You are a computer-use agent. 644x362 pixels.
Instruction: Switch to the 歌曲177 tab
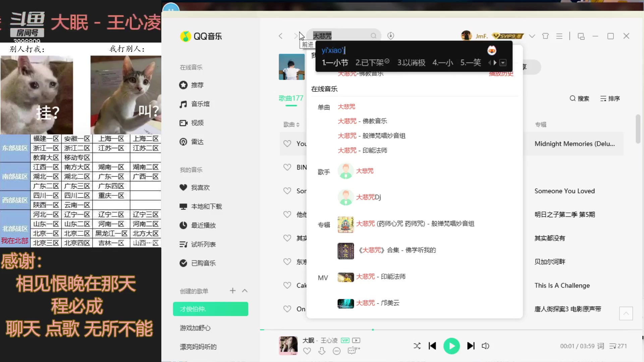[291, 99]
